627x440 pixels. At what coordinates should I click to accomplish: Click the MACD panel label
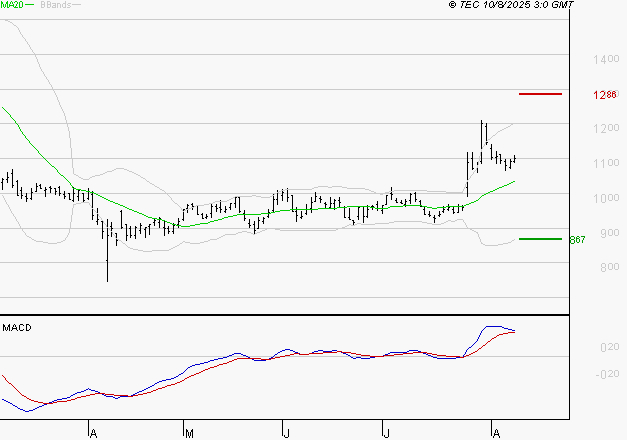17,328
